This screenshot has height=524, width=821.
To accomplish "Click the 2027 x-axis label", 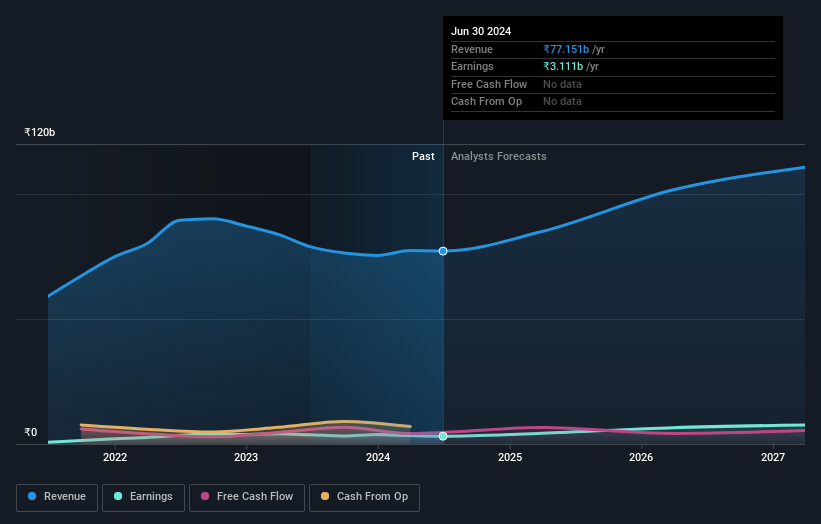I will [x=773, y=458].
